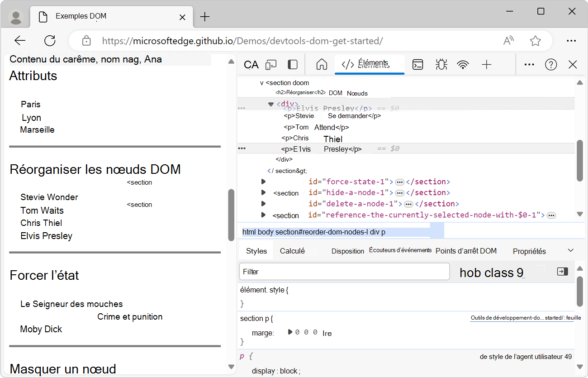Viewport: 588px width, 378px height.
Task: Click the DOM tree scrollbar down arrow
Action: [x=580, y=214]
